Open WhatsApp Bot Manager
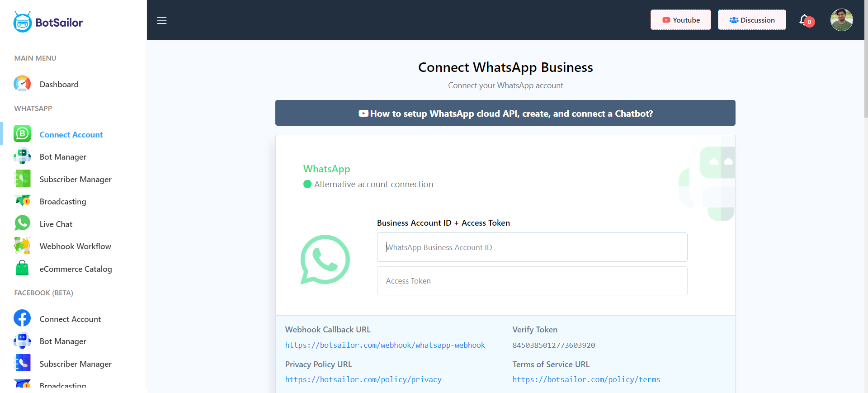The image size is (868, 393). click(63, 157)
